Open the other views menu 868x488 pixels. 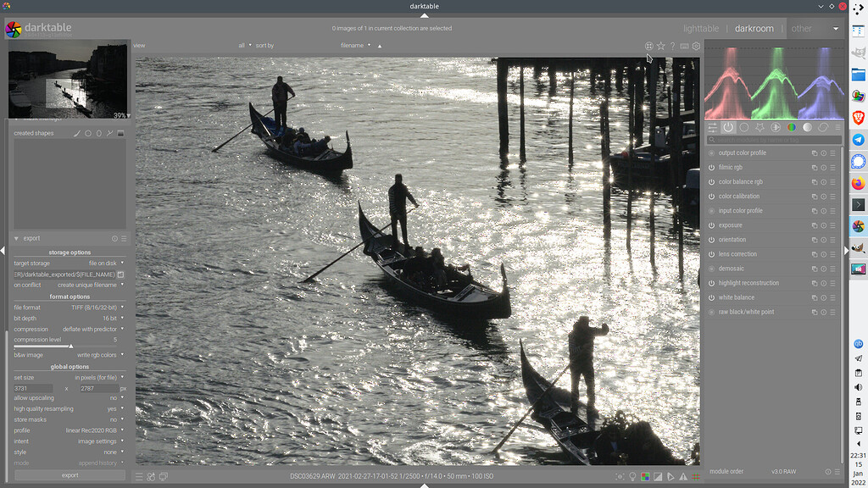[x=801, y=28]
